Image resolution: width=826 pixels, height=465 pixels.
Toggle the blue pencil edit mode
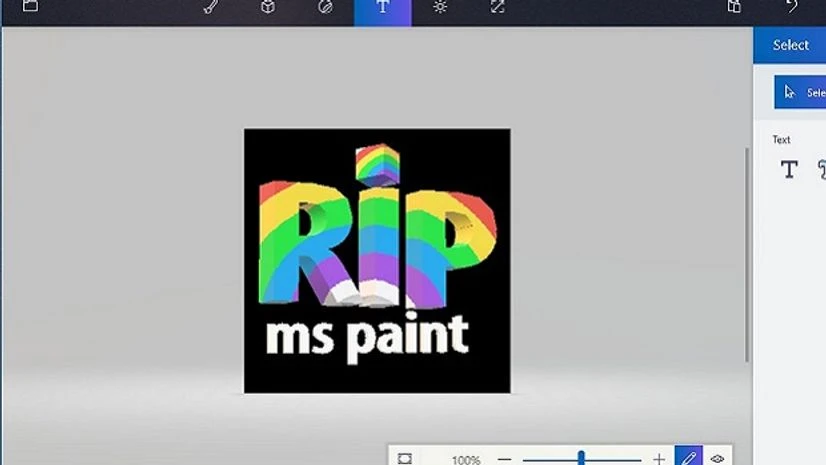[x=688, y=457]
